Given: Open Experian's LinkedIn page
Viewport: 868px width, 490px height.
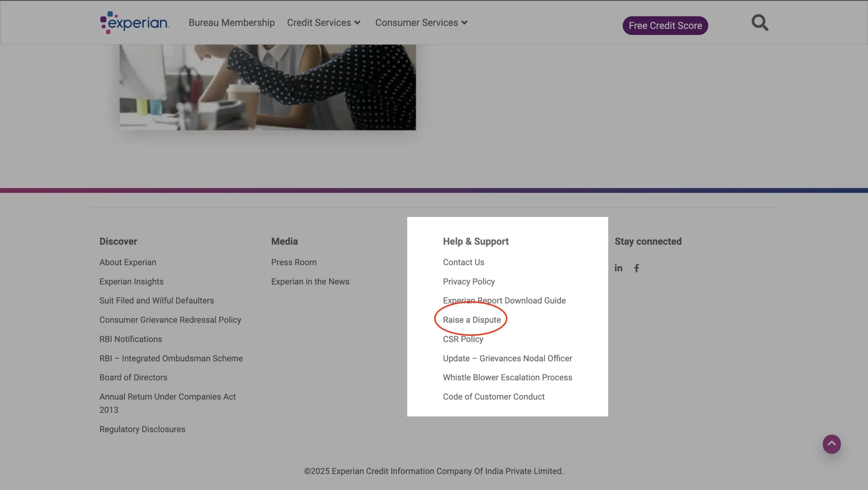Looking at the screenshot, I should [618, 268].
